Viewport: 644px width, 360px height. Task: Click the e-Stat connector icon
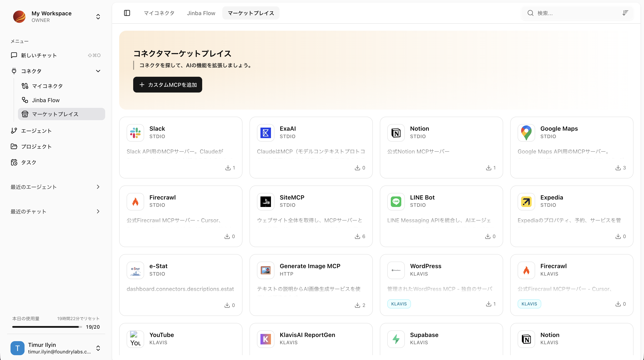click(x=135, y=270)
